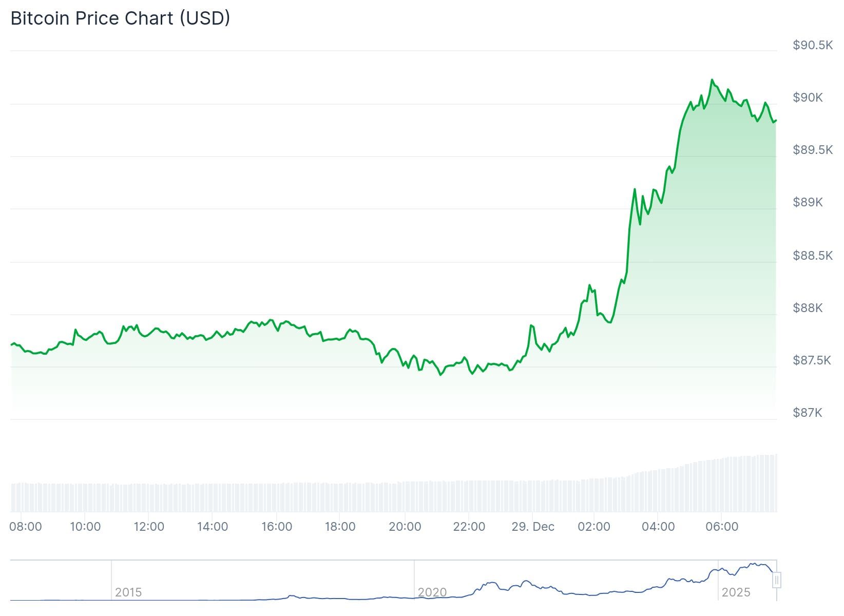
Task: Jump to 2020 in the navigator timeline
Action: pos(432,592)
